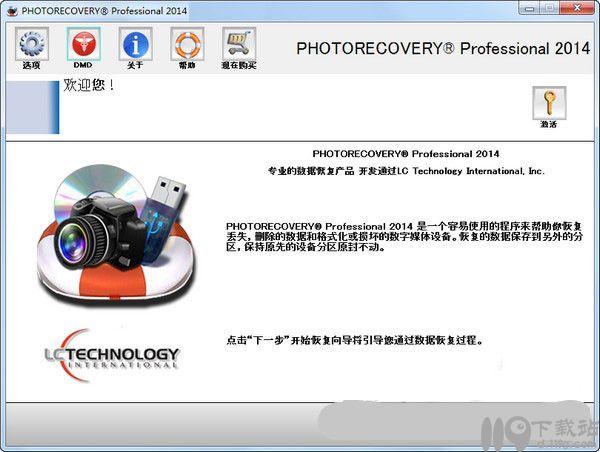Click the LC Technology International logo
The image size is (600, 452).
(112, 355)
